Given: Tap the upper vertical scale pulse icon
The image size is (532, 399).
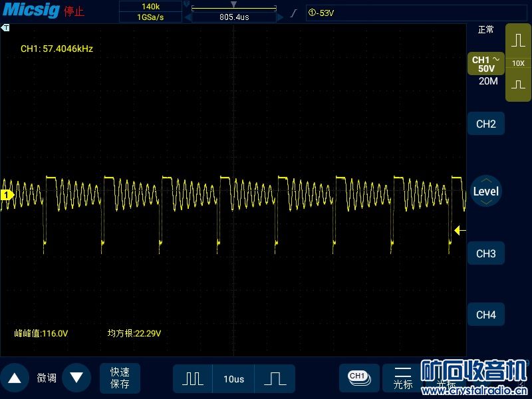Looking at the screenshot, I should tap(518, 41).
